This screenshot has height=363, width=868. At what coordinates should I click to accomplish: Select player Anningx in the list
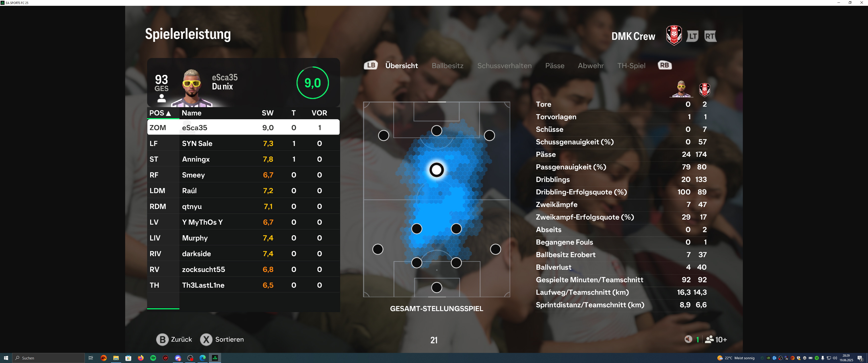pos(243,159)
